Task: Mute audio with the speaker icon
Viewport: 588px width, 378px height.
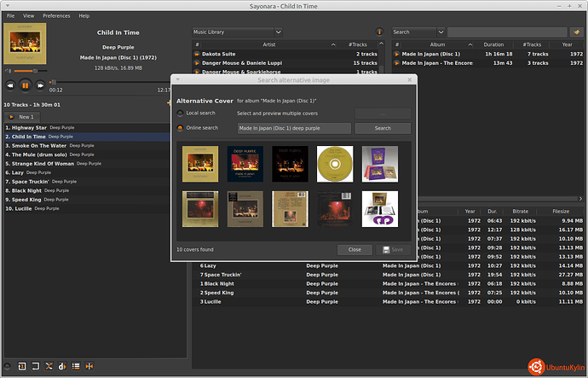Action: coord(8,71)
